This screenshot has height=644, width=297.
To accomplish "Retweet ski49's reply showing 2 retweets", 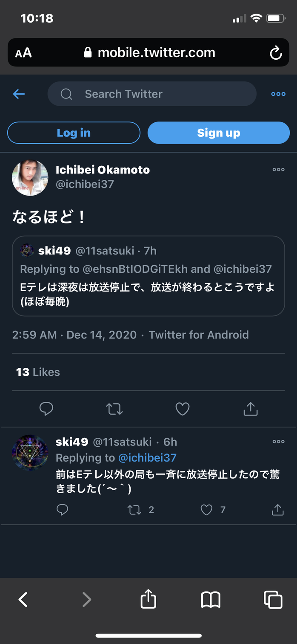I will click(x=141, y=510).
